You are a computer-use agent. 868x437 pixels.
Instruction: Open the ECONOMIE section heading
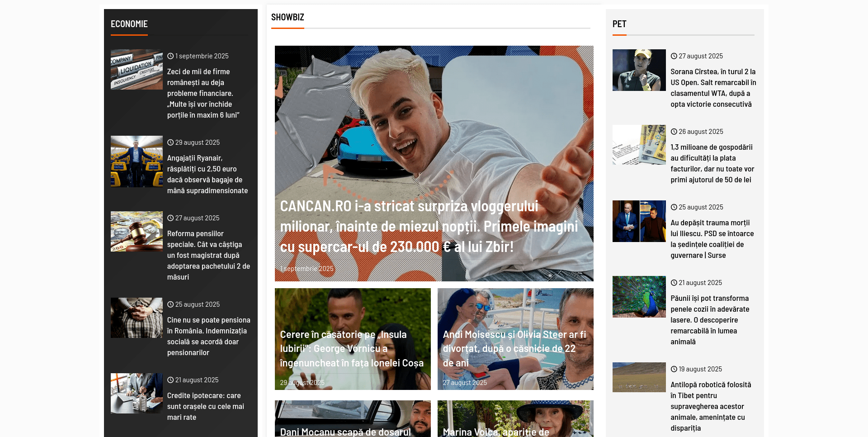tap(129, 24)
